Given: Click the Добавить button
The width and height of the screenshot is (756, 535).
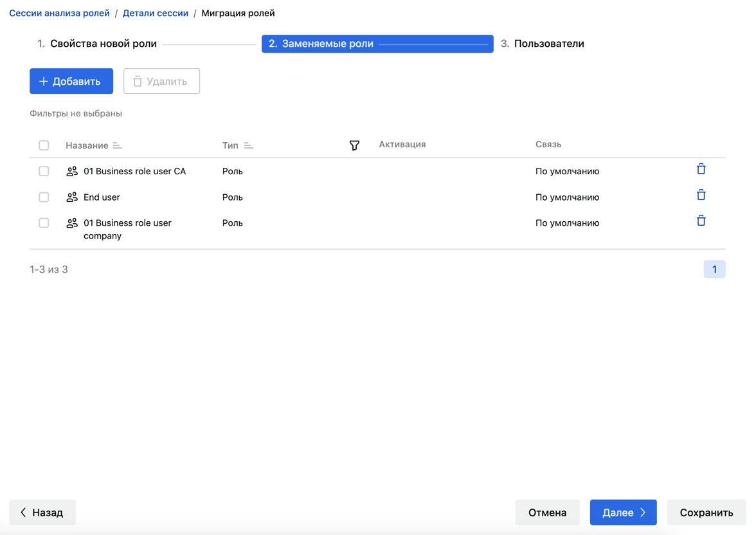Looking at the screenshot, I should (x=71, y=81).
